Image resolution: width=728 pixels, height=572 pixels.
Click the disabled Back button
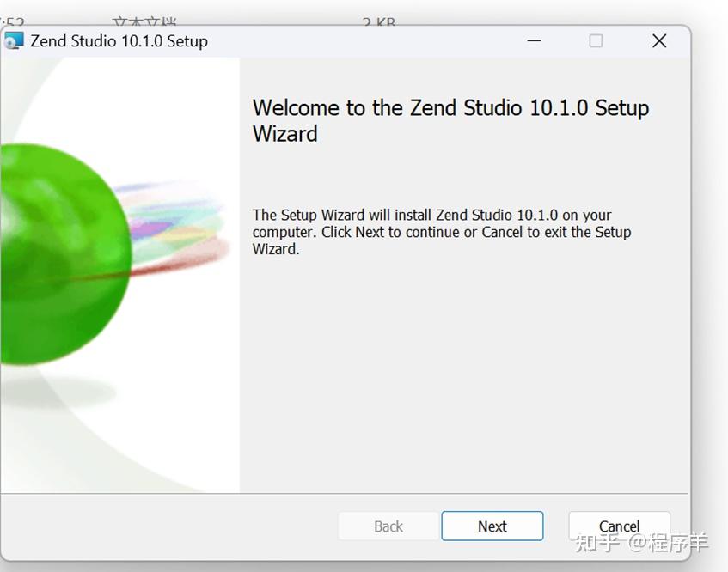coord(387,526)
